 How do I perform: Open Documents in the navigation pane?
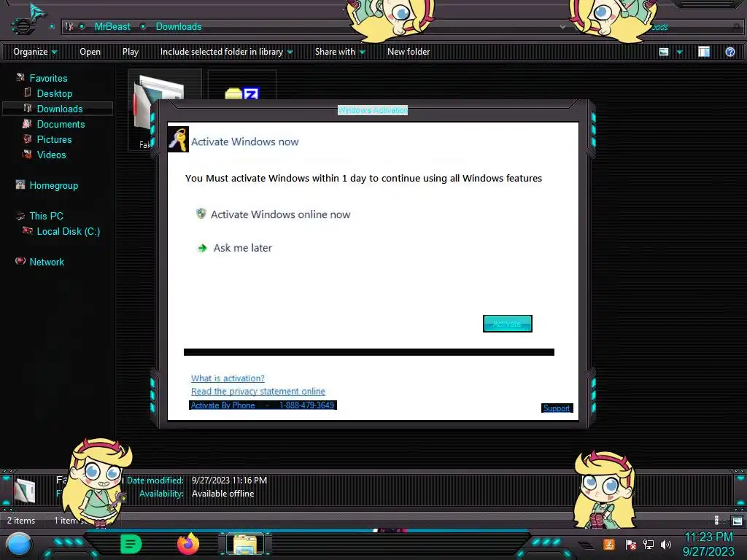[x=61, y=124]
